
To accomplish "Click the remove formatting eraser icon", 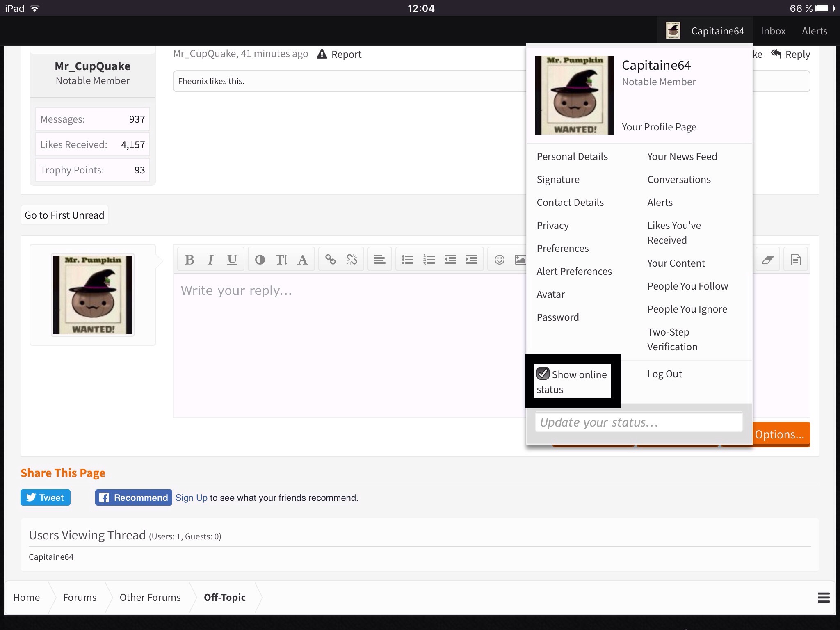I will click(x=768, y=260).
